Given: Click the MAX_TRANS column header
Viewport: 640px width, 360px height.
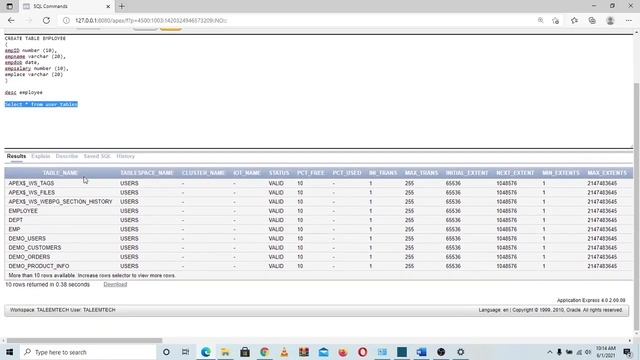Looking at the screenshot, I should [421, 173].
